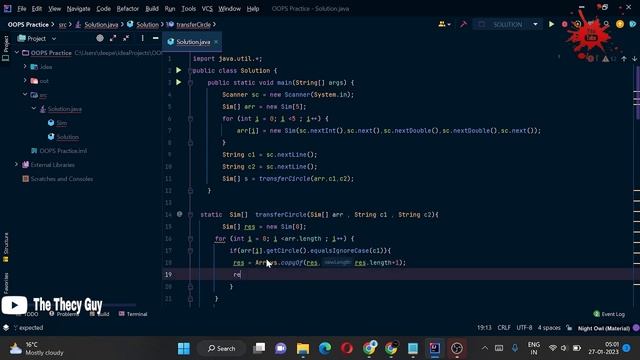The image size is (640, 360).
Task: Click the transferCircle breadcrumb
Action: [193, 24]
